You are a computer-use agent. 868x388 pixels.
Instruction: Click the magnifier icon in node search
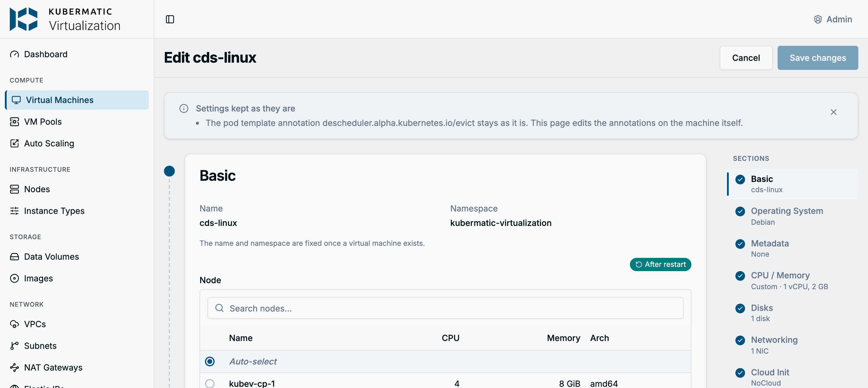[x=219, y=308]
